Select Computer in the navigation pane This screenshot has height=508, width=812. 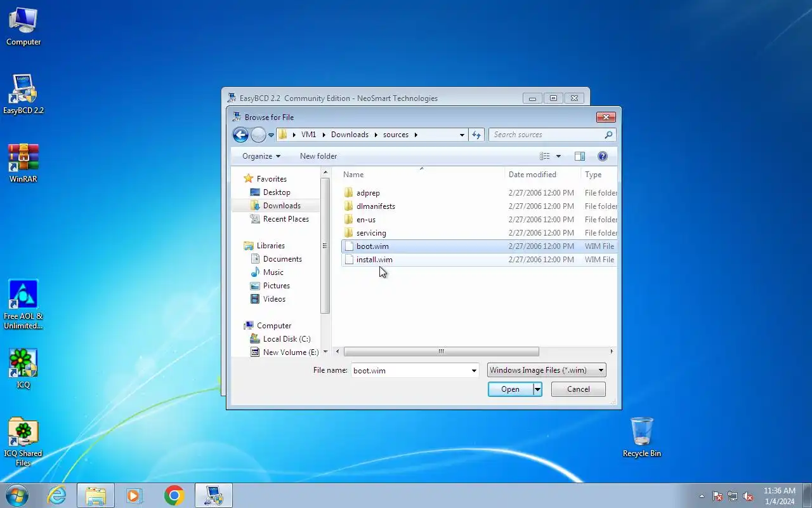(273, 326)
